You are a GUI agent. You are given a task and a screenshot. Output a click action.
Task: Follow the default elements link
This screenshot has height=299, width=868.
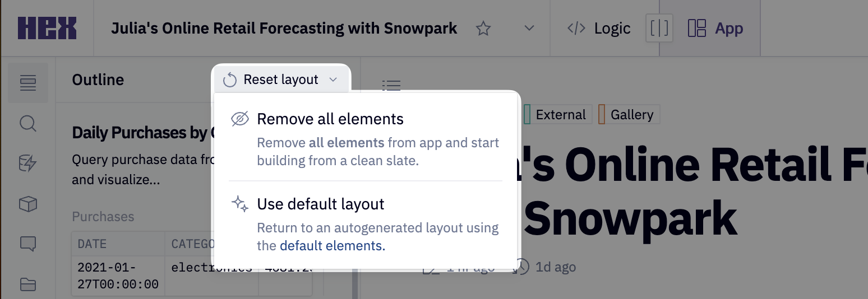click(332, 246)
